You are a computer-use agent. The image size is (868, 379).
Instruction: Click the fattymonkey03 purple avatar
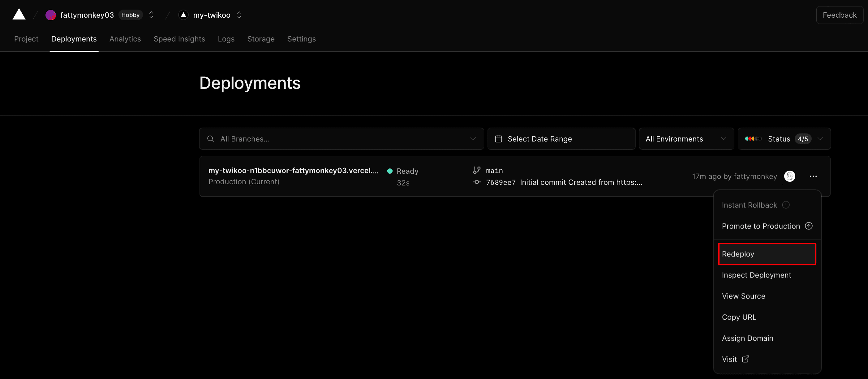click(x=50, y=15)
